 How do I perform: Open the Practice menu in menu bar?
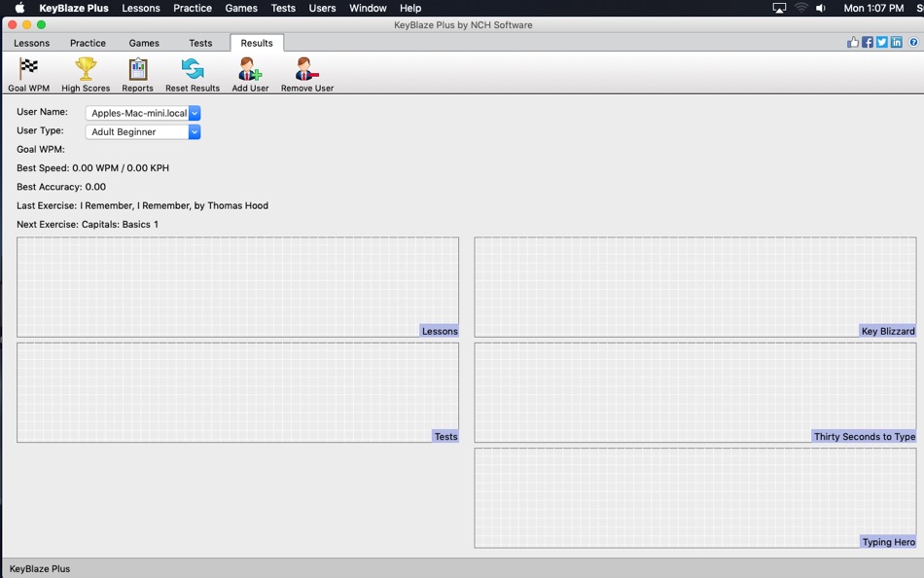(193, 8)
